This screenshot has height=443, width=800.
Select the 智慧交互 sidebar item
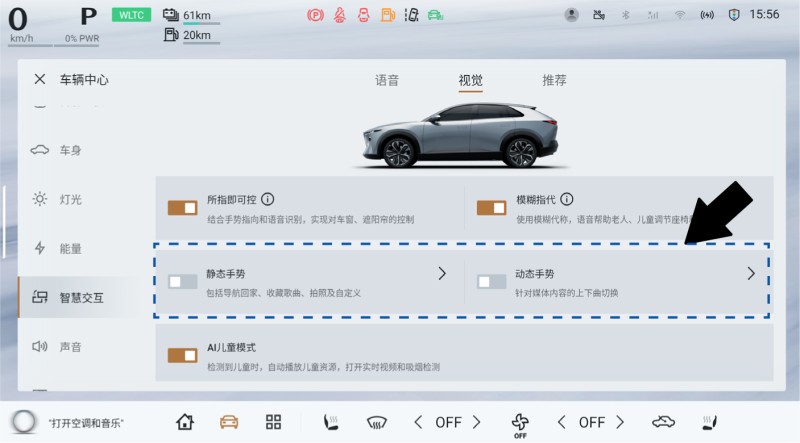click(79, 298)
